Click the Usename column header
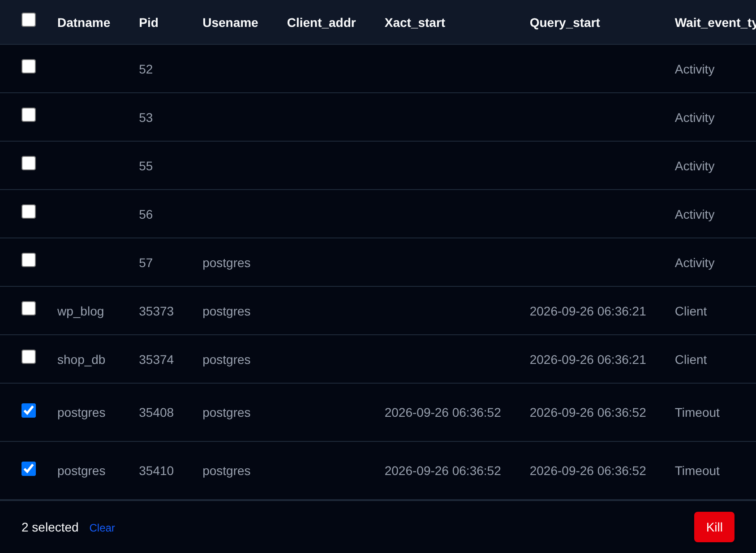 pos(230,23)
